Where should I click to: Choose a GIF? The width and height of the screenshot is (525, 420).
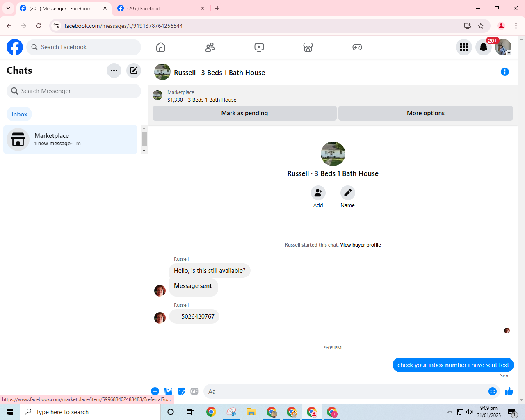[194, 391]
